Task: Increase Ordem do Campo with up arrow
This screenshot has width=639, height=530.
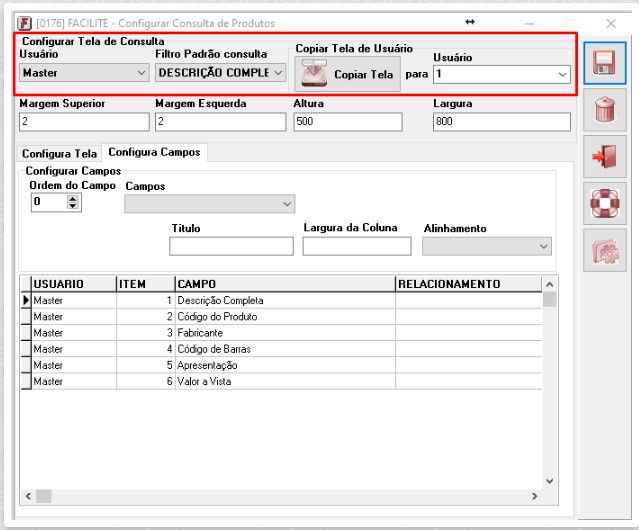Action: click(73, 198)
